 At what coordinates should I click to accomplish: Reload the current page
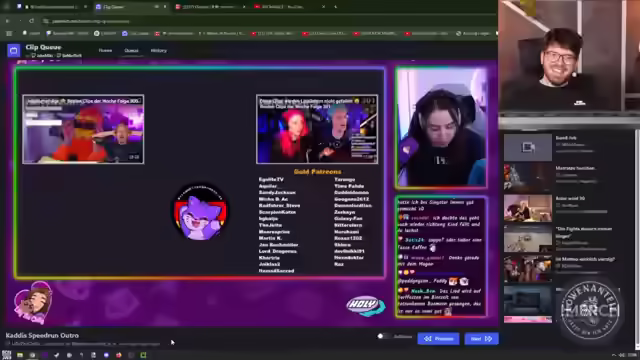[x=31, y=21]
